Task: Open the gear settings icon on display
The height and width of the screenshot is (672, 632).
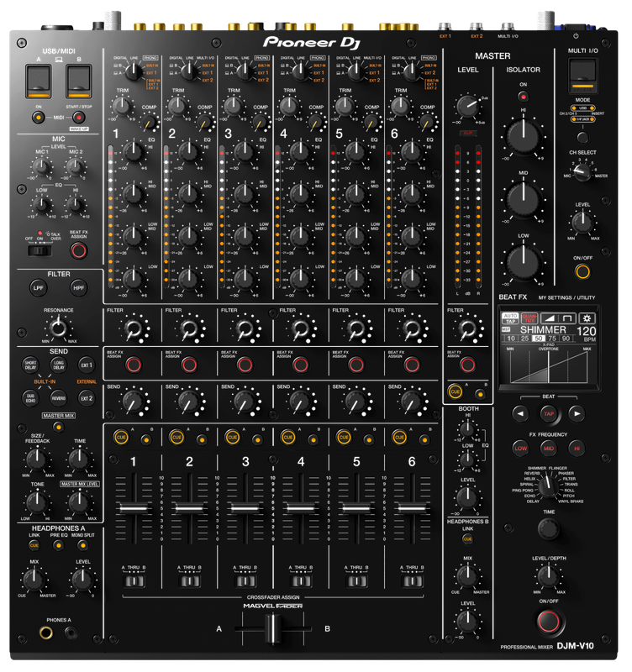Action: click(587, 318)
